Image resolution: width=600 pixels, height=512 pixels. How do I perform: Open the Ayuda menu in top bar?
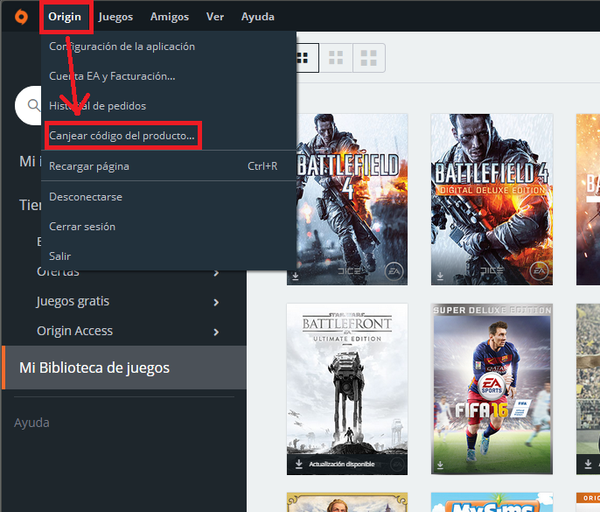(258, 17)
